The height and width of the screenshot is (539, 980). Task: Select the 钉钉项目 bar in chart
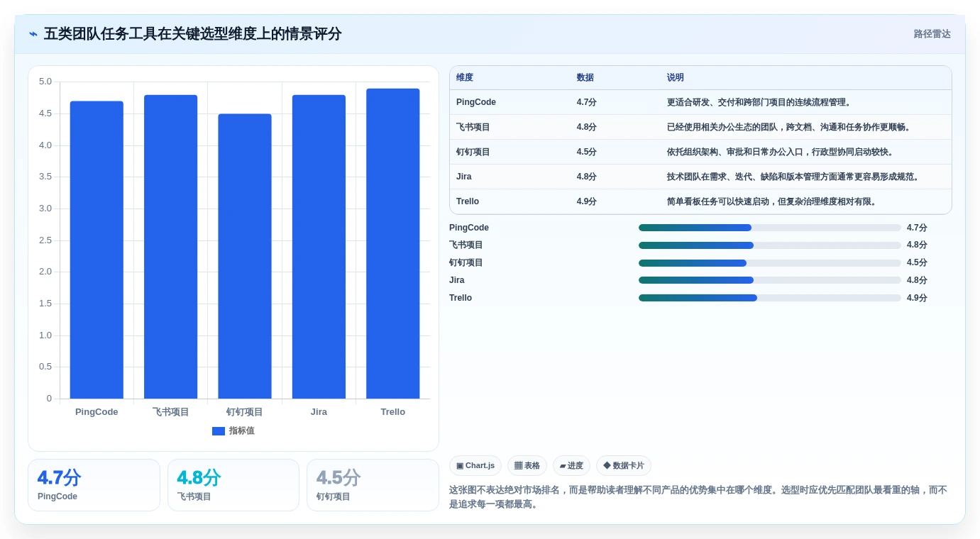(245, 256)
